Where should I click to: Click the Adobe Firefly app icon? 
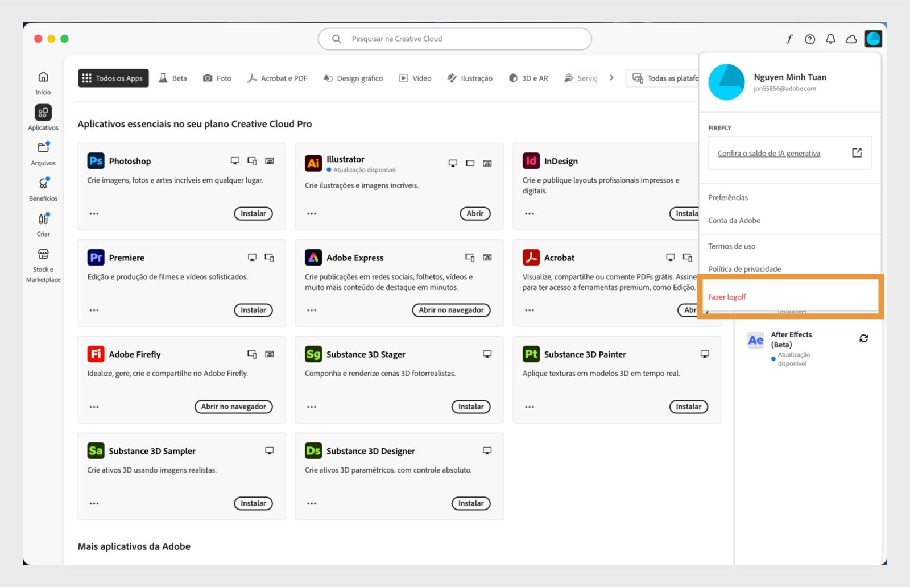coord(96,354)
